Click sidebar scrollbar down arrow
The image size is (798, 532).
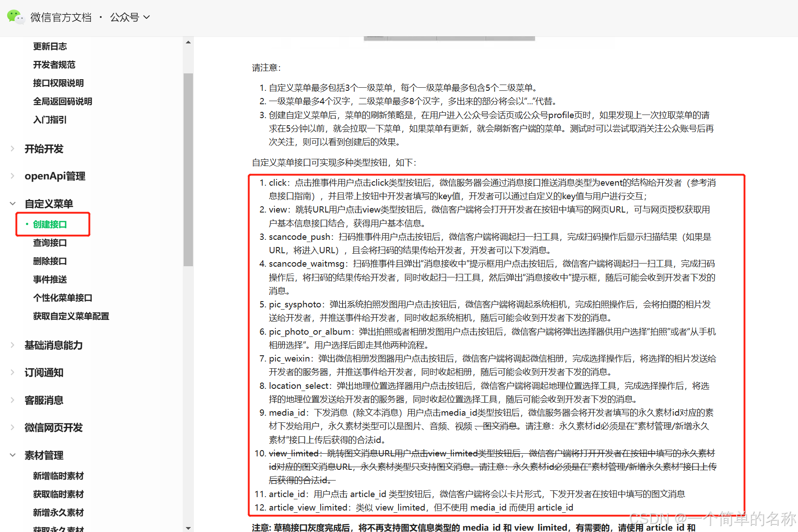coord(188,528)
